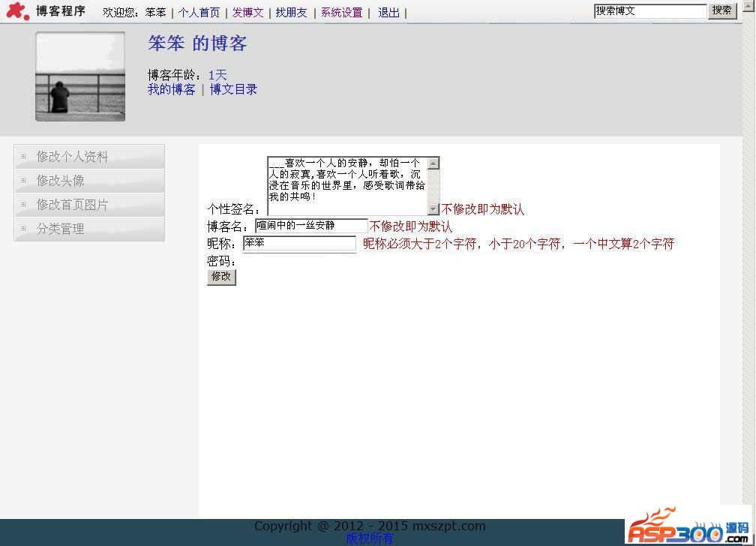Screen dimensions: 756x546
Task: Click 退出 to log out
Action: 389,13
